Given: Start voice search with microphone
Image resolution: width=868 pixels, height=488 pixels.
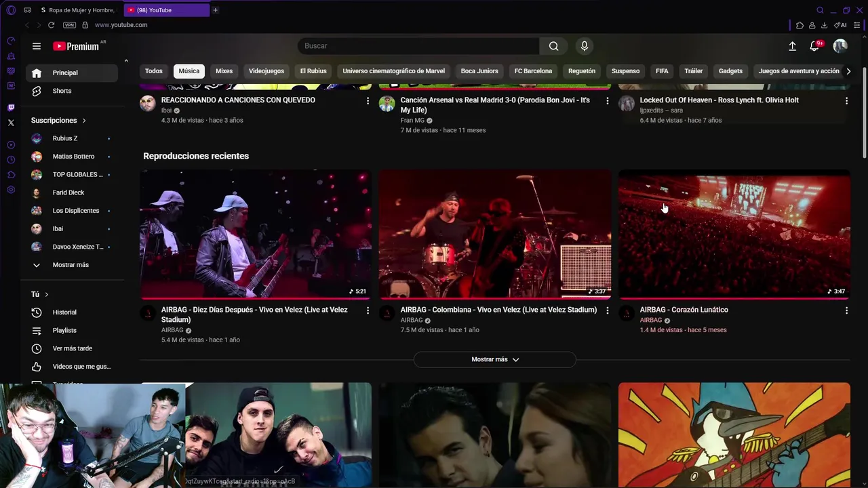Looking at the screenshot, I should tap(585, 46).
